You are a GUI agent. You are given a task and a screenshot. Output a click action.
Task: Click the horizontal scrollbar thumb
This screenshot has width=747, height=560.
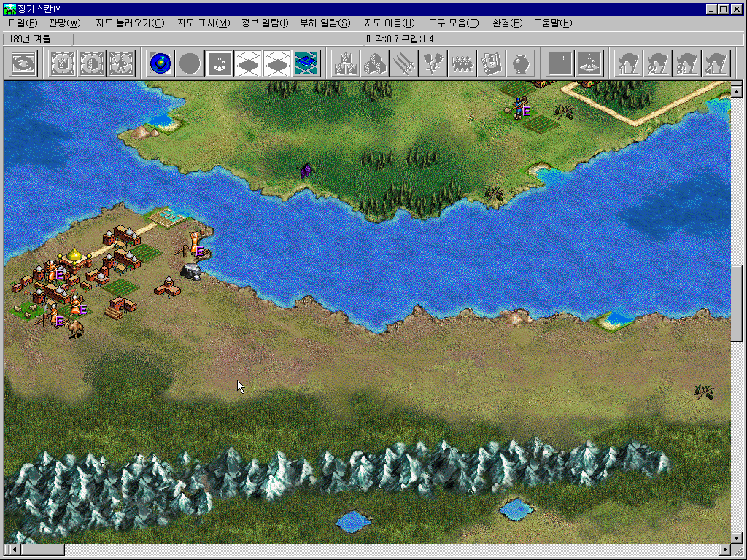[42, 550]
